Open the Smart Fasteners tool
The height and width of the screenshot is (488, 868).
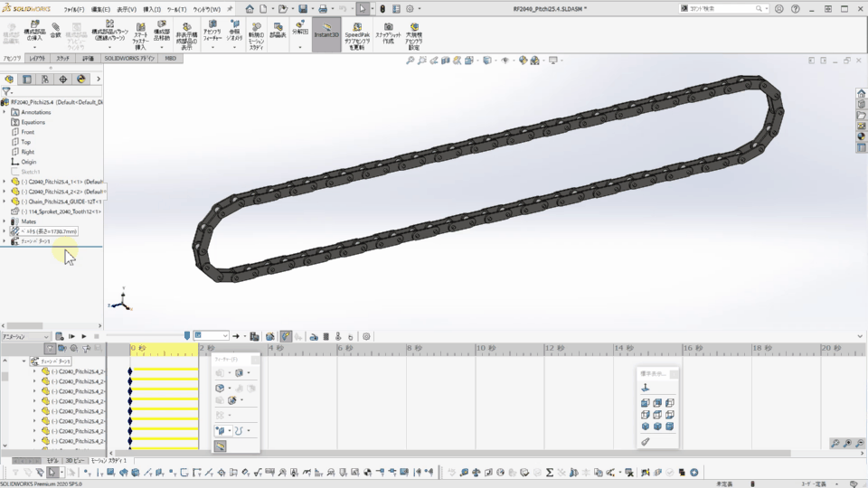point(141,36)
